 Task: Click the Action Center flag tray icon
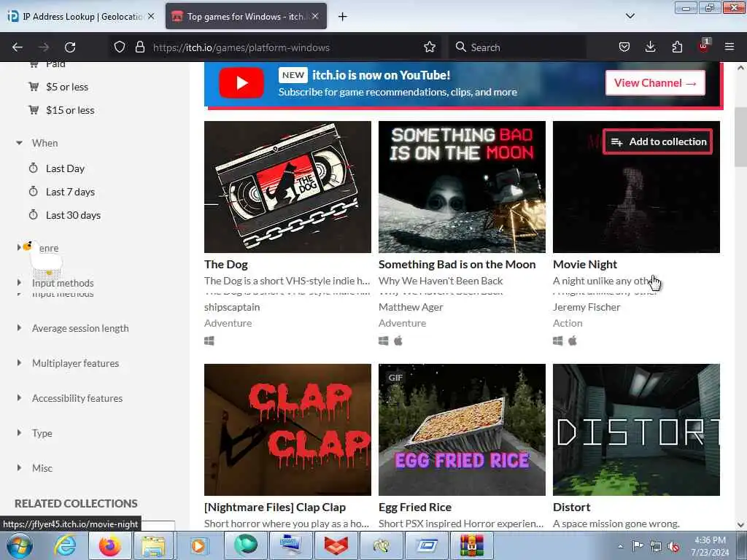[x=638, y=546]
